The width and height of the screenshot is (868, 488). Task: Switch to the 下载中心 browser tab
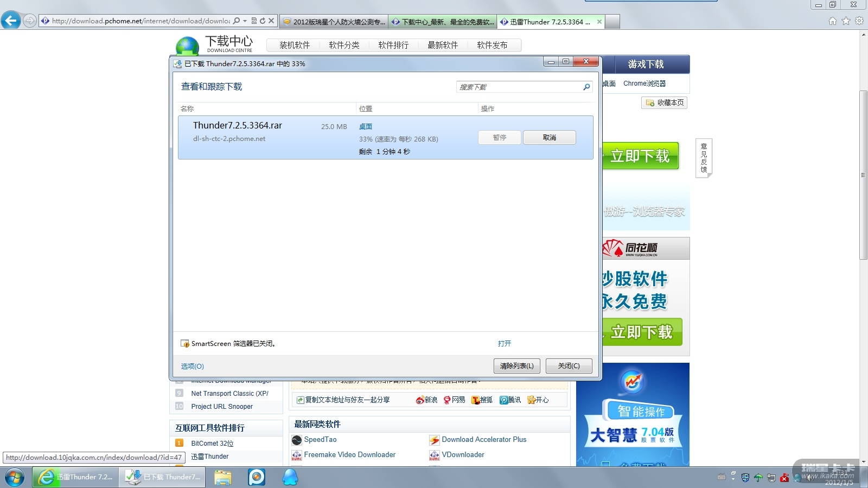(x=443, y=22)
